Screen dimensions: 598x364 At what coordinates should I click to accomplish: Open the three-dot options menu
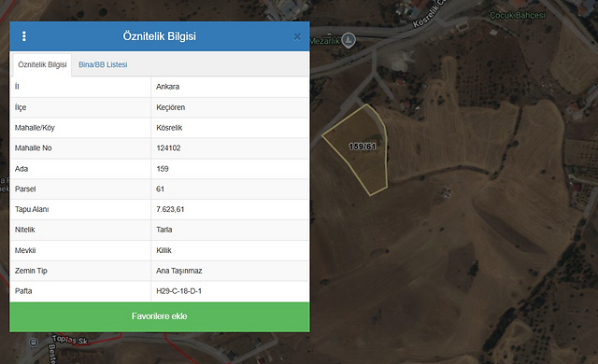click(24, 36)
